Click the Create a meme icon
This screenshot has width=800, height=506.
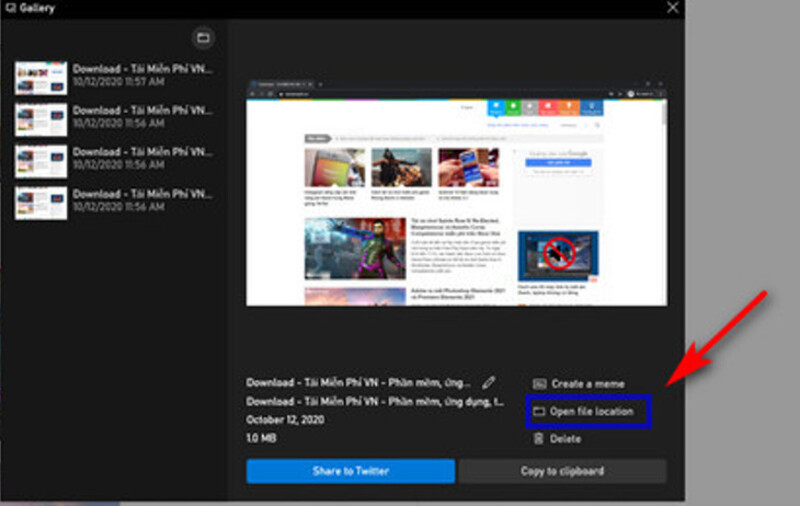point(539,384)
